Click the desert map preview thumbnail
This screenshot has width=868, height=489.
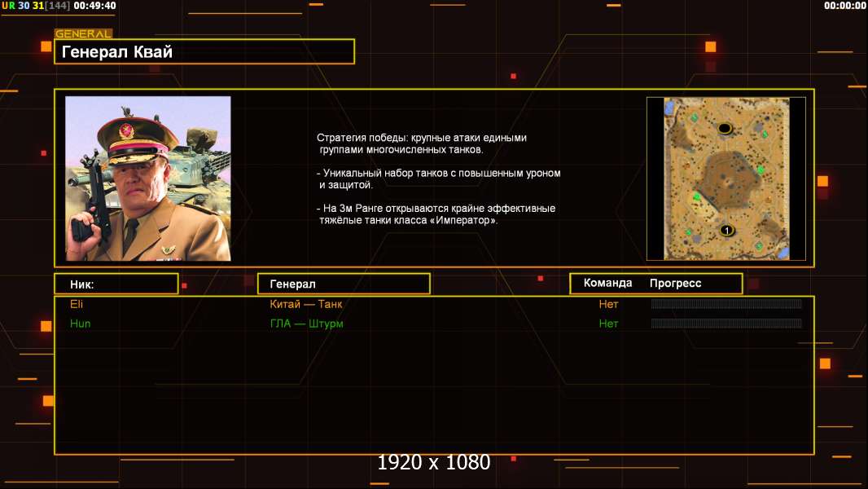[x=726, y=178]
